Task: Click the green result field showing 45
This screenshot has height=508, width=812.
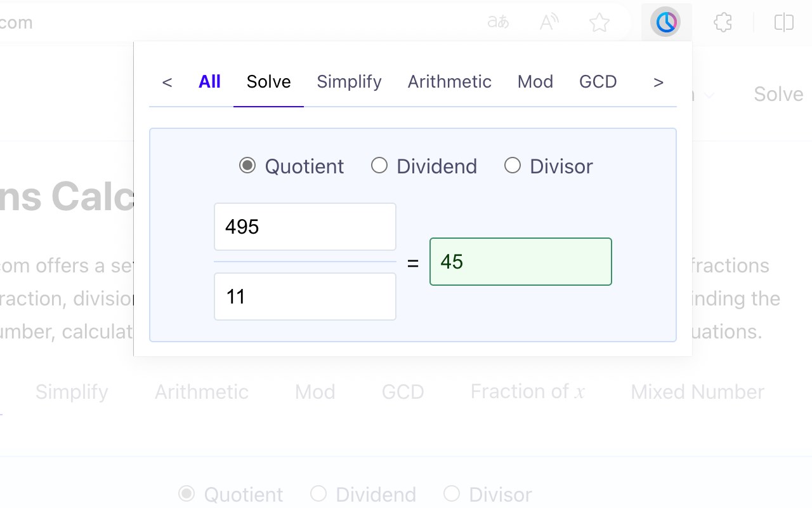Action: [x=520, y=262]
